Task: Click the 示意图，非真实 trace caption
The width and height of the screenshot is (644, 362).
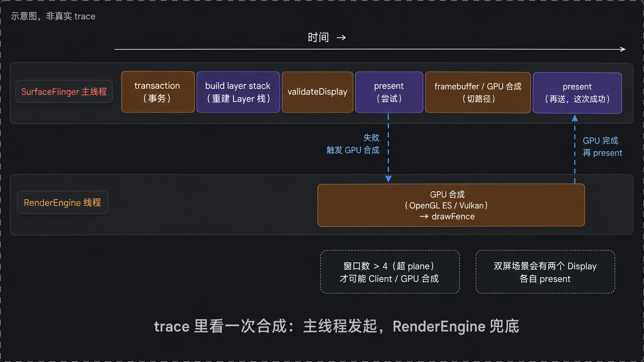Action: (x=53, y=16)
